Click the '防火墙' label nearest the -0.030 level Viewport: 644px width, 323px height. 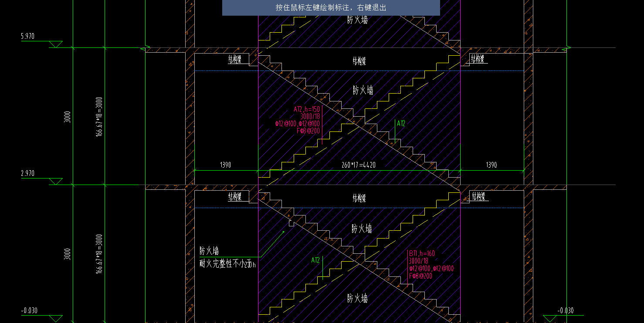(x=357, y=299)
